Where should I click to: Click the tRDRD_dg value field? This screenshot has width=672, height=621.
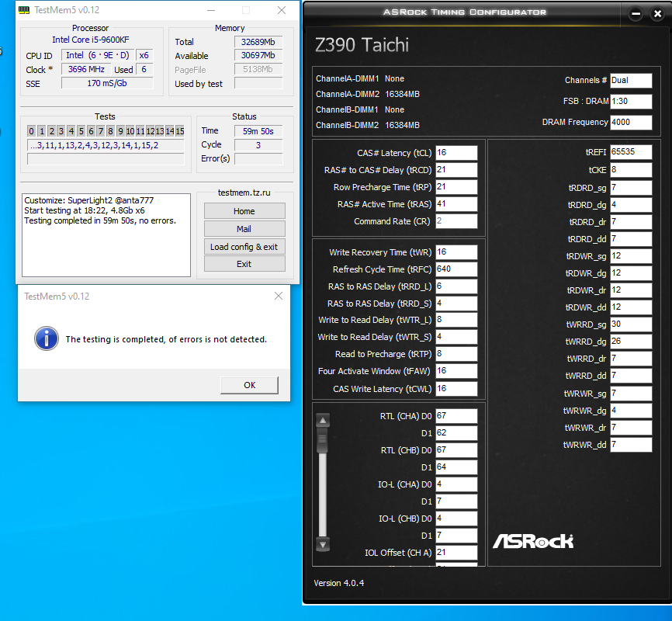pyautogui.click(x=632, y=205)
